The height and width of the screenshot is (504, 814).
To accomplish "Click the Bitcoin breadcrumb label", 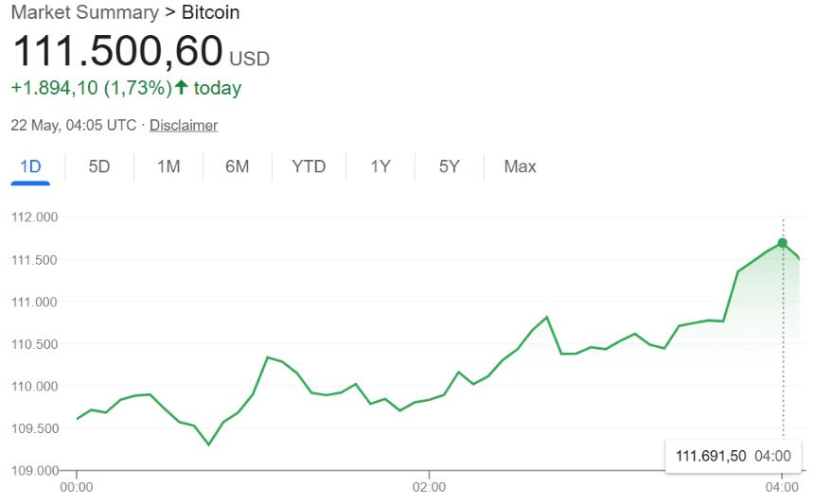I will 210,12.
